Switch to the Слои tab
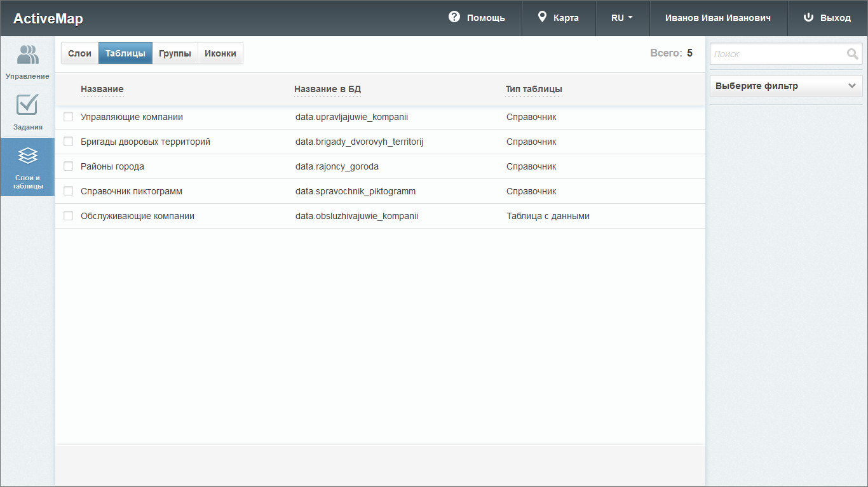 tap(79, 53)
